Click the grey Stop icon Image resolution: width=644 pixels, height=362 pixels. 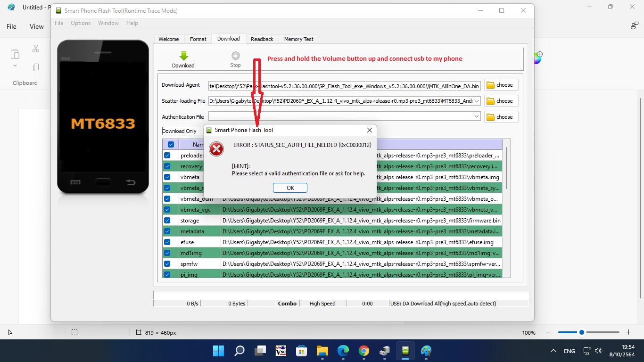coord(235,56)
